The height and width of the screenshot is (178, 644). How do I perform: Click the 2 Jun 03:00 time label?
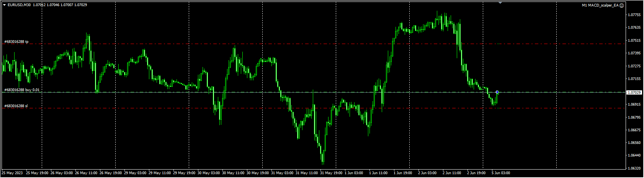(428, 173)
